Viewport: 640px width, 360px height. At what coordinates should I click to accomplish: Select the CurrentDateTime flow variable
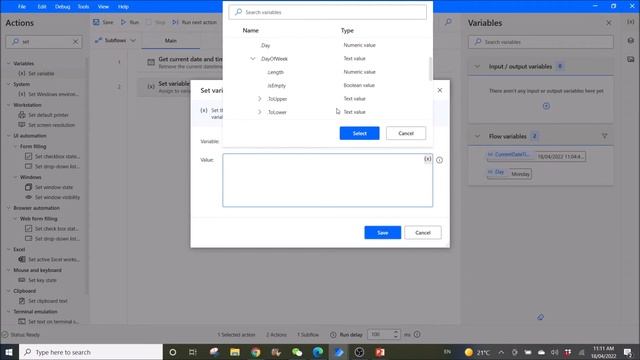536,156
